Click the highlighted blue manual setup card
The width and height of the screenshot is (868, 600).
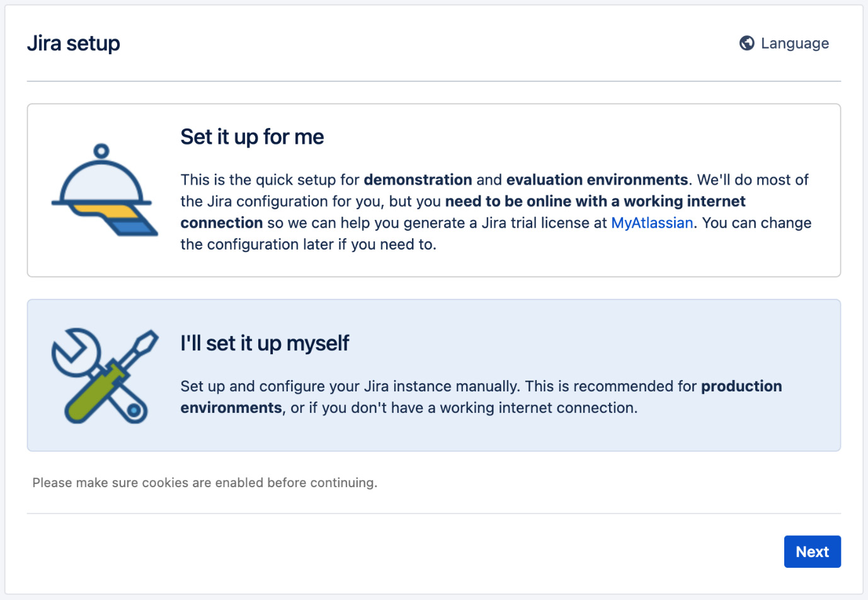coord(433,374)
